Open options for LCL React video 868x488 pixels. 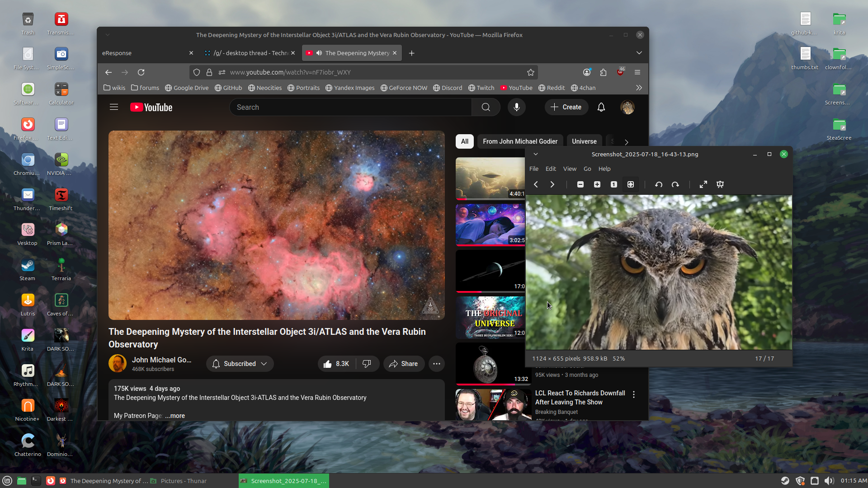[x=634, y=394]
